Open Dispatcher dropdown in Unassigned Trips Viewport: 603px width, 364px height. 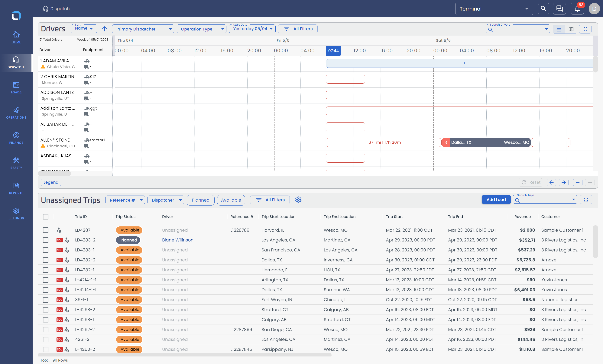[166, 200]
